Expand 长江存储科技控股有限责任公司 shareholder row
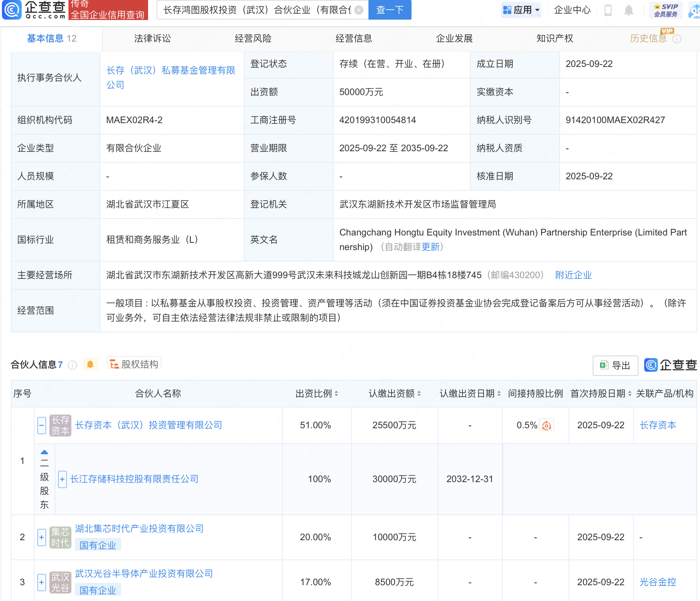 62,479
